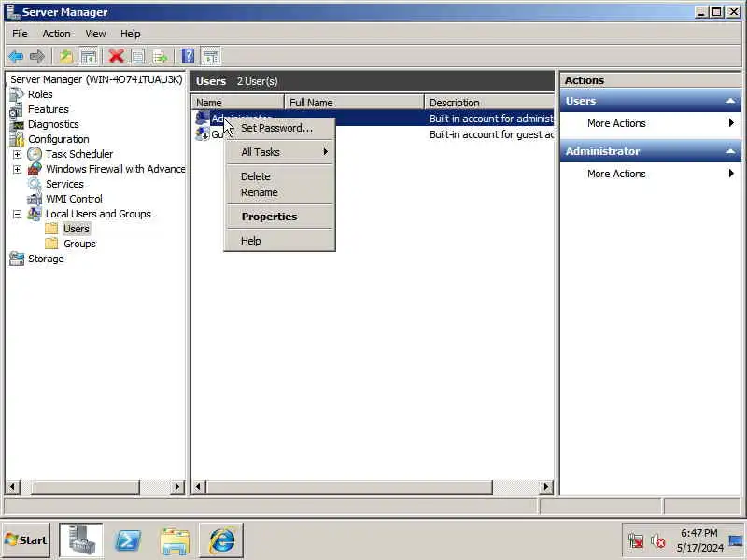Click the Up one level folder icon

(x=65, y=57)
